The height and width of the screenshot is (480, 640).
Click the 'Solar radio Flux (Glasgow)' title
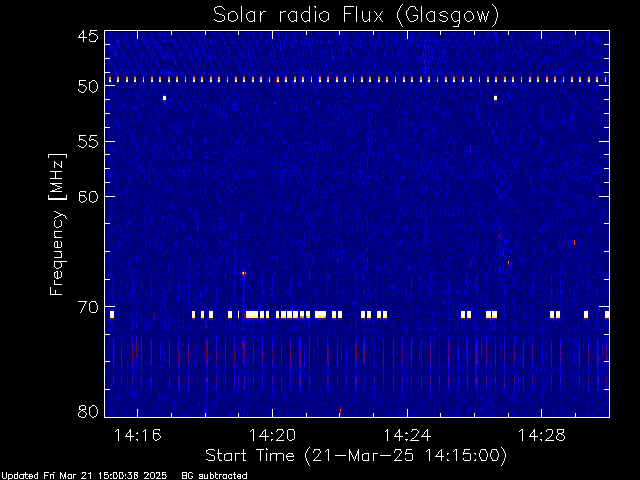(356, 16)
